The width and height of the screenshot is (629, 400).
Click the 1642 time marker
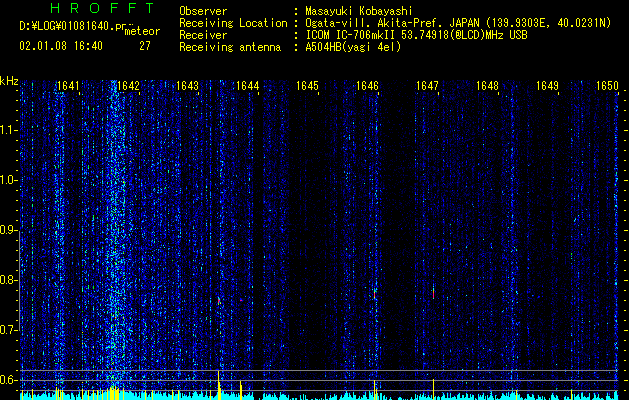tap(128, 86)
